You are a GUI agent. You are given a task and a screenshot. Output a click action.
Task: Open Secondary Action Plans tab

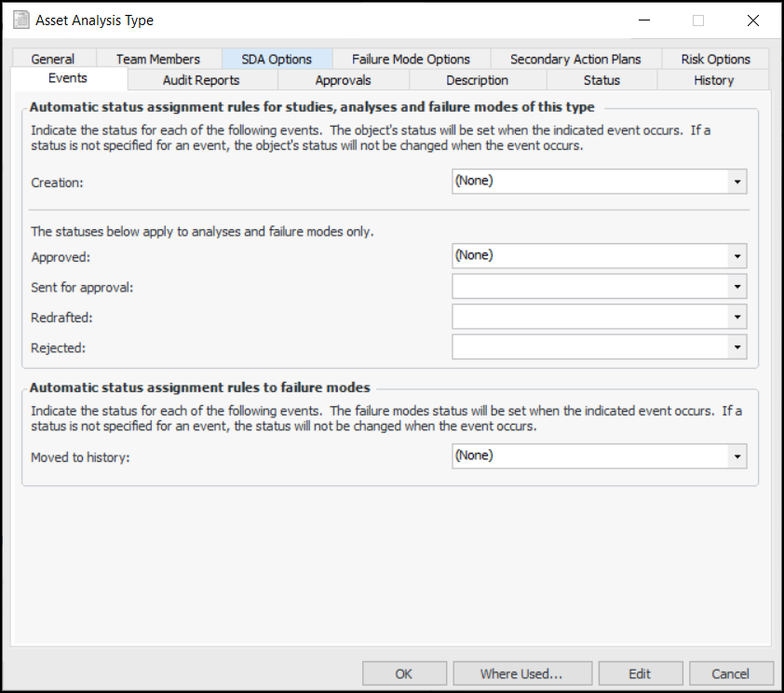(575, 59)
